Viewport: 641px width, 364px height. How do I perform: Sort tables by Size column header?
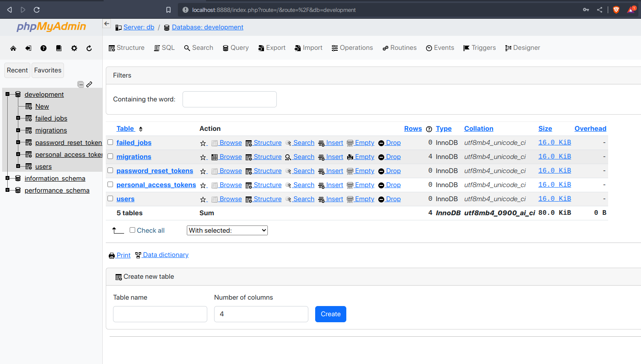(545, 129)
